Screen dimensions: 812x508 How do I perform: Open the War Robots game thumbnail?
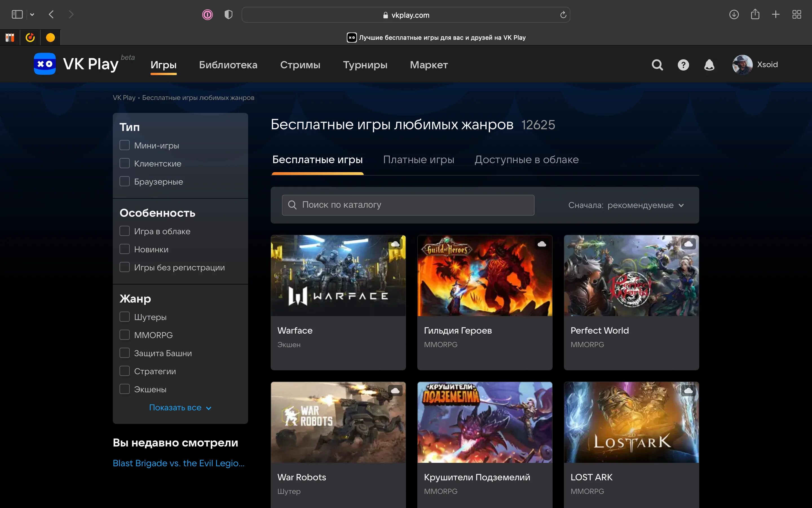point(338,422)
